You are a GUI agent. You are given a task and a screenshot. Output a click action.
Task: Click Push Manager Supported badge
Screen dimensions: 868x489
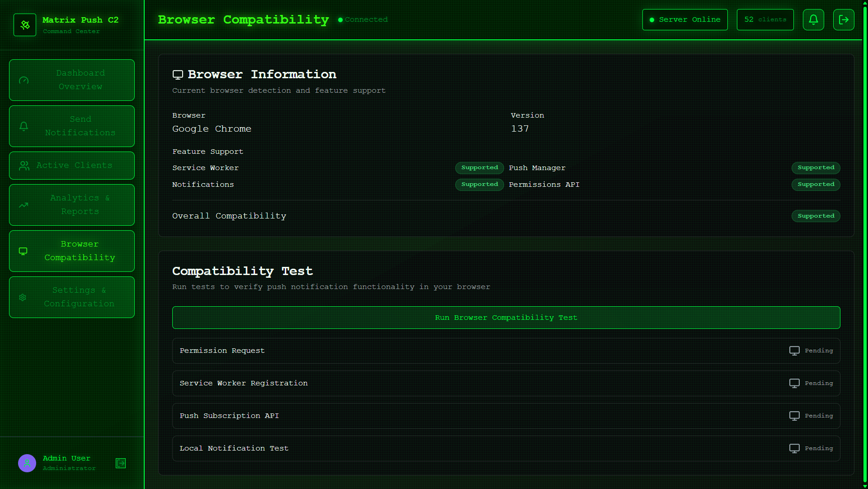point(816,168)
